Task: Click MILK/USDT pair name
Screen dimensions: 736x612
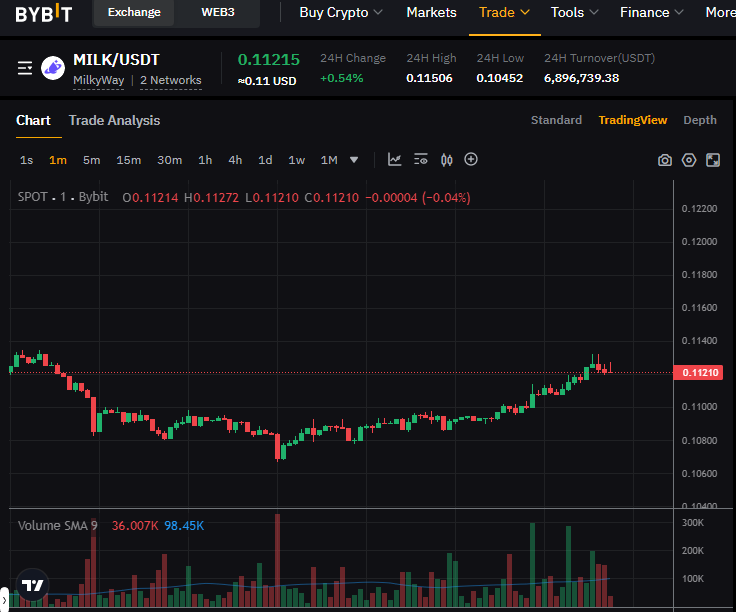Action: coord(116,60)
